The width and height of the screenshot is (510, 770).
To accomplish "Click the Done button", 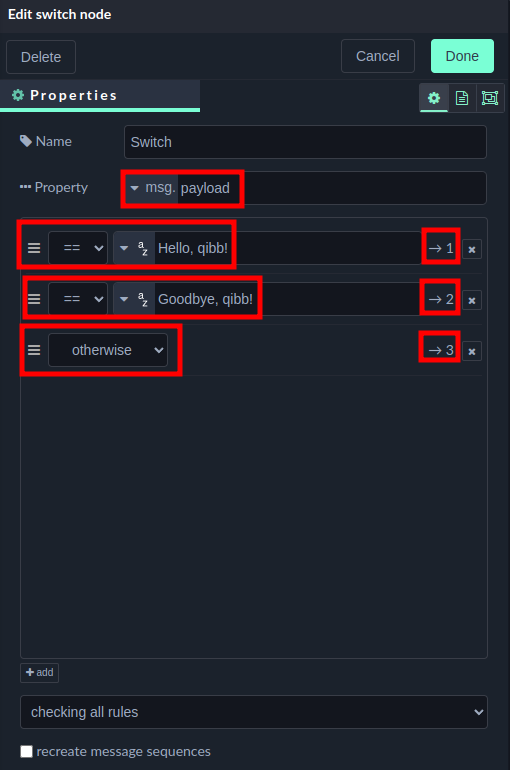I will pyautogui.click(x=462, y=56).
